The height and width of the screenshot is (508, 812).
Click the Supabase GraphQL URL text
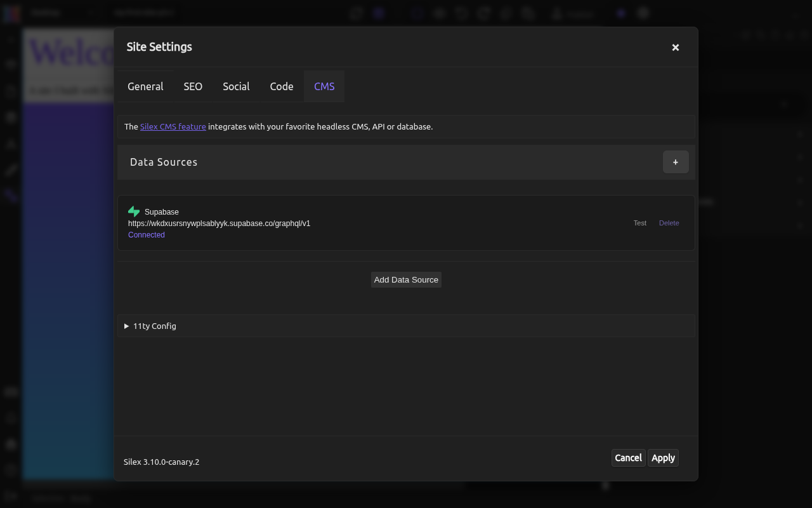click(219, 224)
